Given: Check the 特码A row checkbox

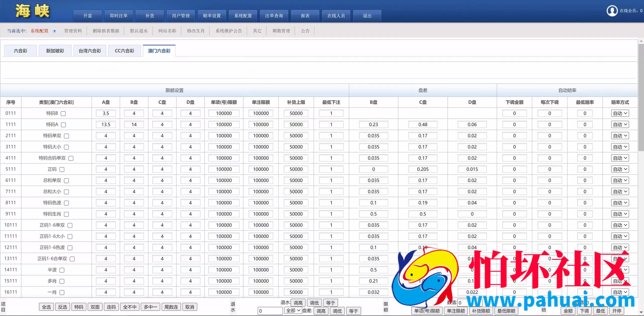Looking at the screenshot, I should pyautogui.click(x=64, y=125).
